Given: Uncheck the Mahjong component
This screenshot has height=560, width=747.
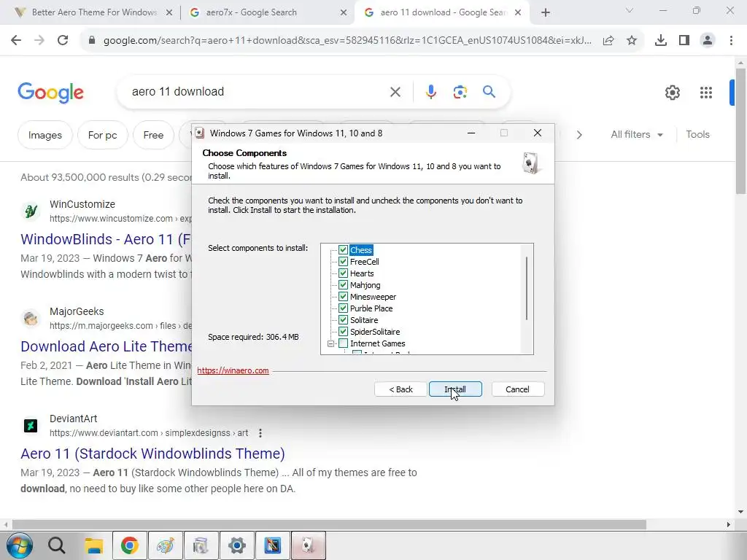Looking at the screenshot, I should (x=343, y=285).
